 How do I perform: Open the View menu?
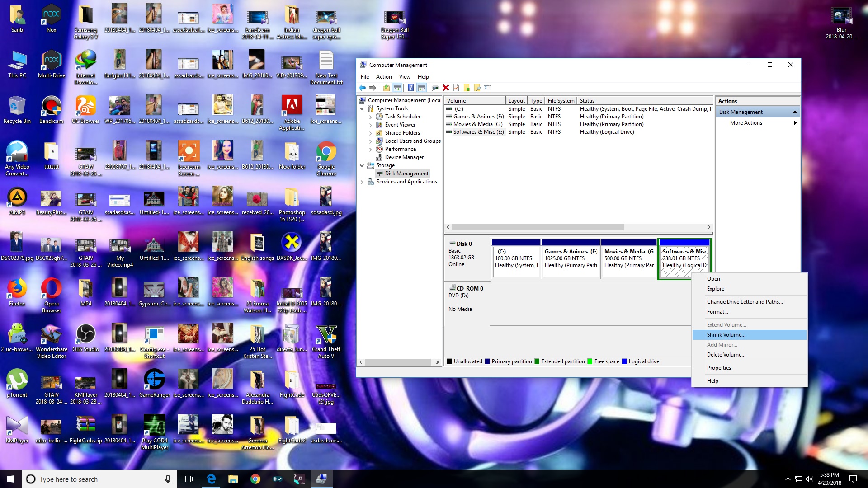point(405,77)
